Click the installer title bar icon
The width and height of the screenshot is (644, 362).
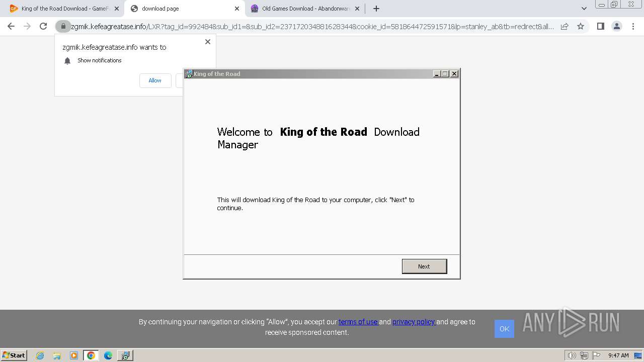coord(189,74)
